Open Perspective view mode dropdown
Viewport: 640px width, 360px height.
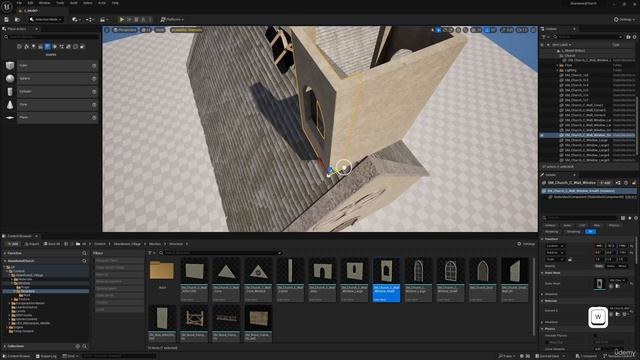click(125, 30)
